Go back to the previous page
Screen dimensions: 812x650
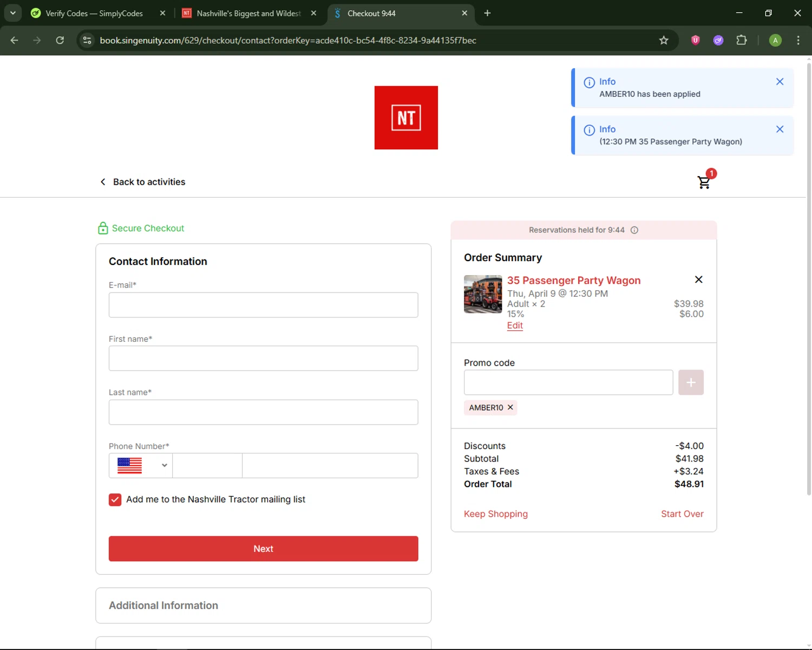[15, 41]
